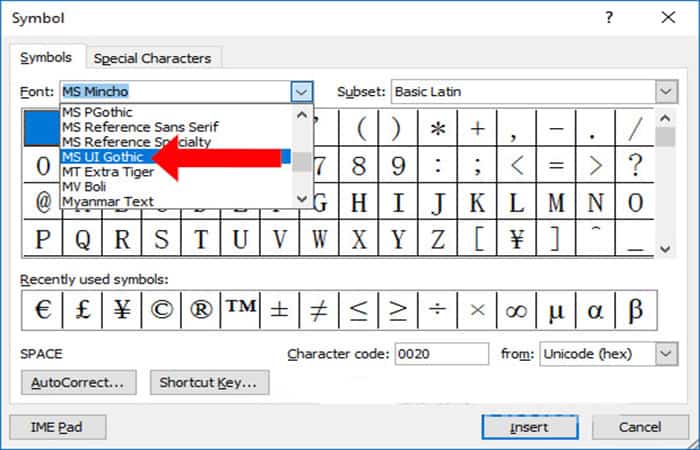Select MT Extra Tiger font entry

point(176,172)
